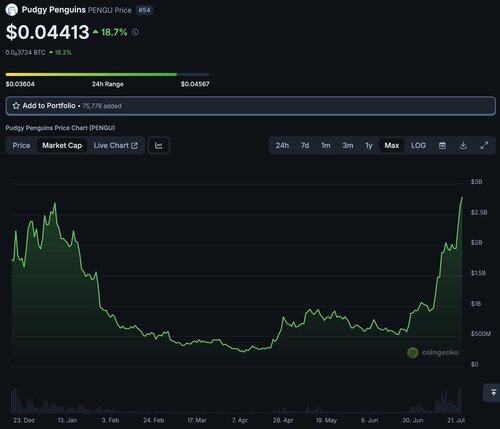500x429 pixels.
Task: Select the Market Cap tab
Action: click(62, 146)
